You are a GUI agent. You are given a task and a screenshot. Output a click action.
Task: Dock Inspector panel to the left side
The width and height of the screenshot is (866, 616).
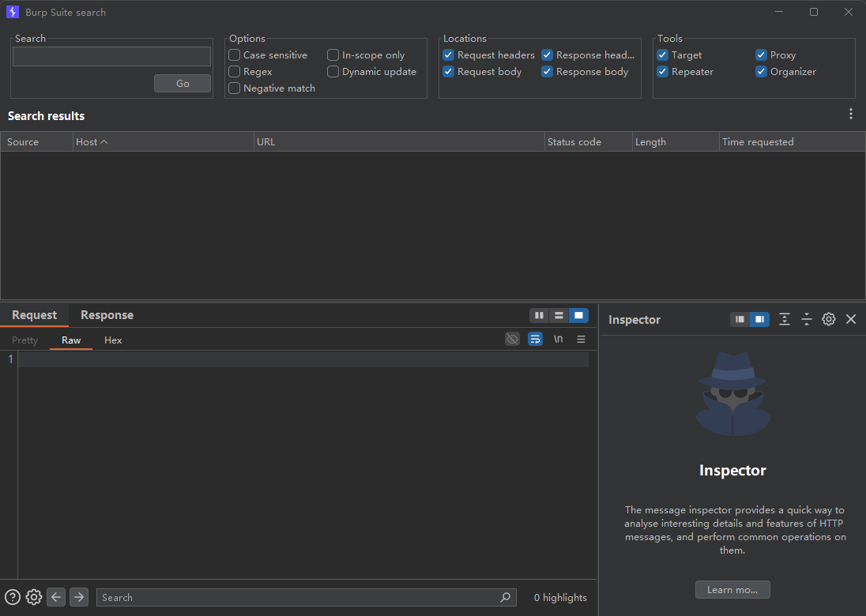click(x=740, y=319)
